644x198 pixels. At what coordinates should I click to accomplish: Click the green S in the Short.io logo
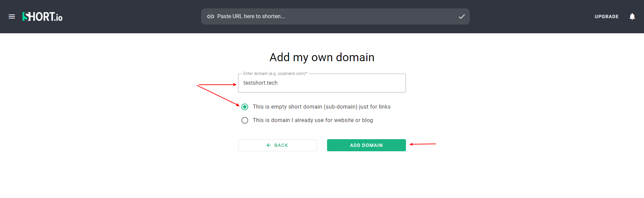pos(25,16)
